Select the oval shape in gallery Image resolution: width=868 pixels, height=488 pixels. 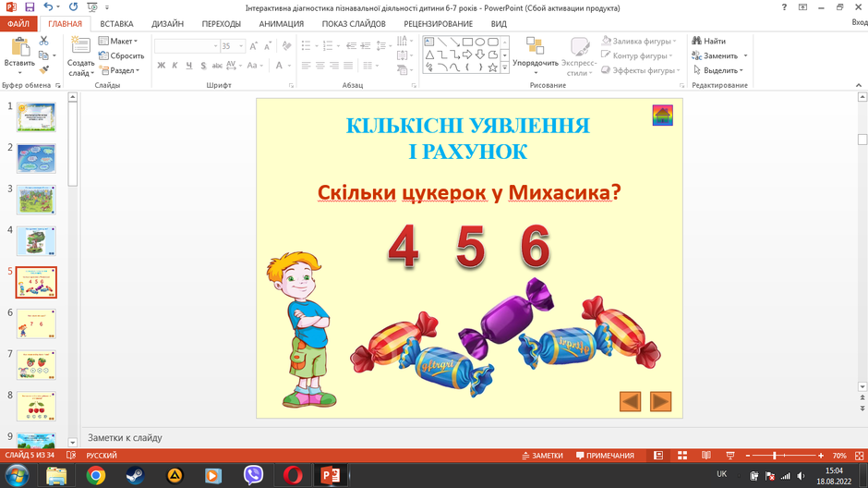(480, 42)
